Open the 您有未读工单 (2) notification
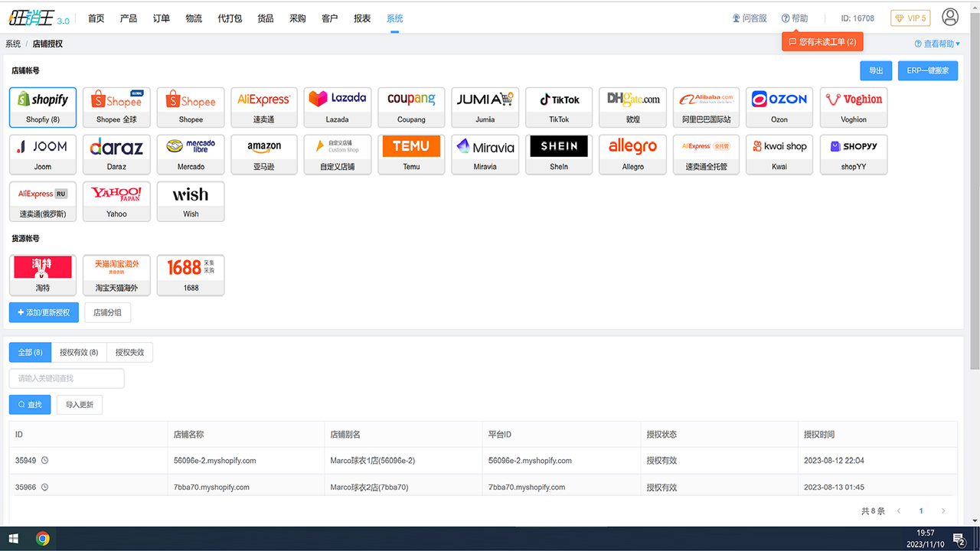Viewport: 980px width, 551px height. (822, 42)
